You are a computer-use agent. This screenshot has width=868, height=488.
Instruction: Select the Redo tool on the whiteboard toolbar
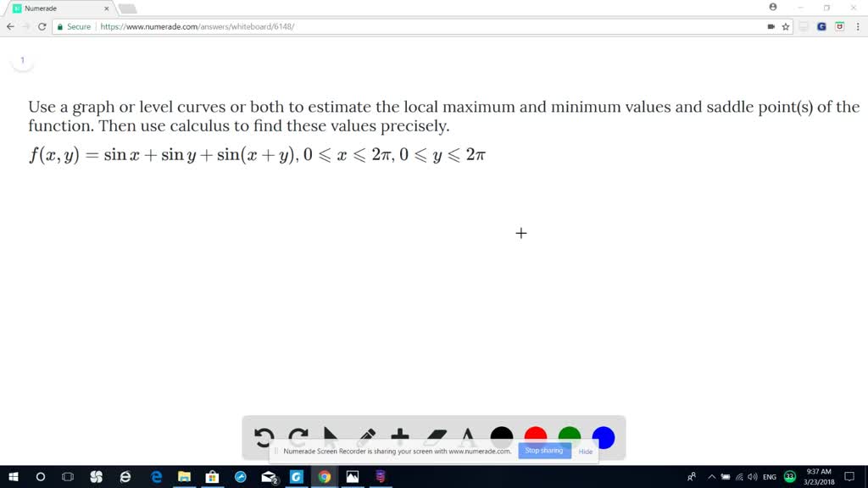point(298,435)
